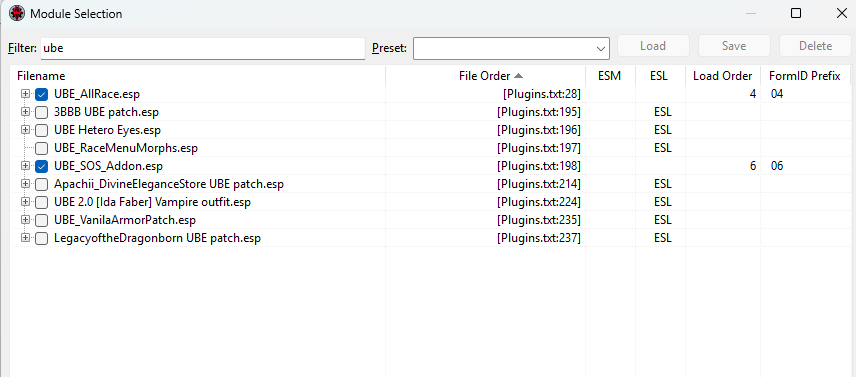This screenshot has width=856, height=377.
Task: Expand UBE Hetero Eyes.esp masters list
Action: coord(25,130)
